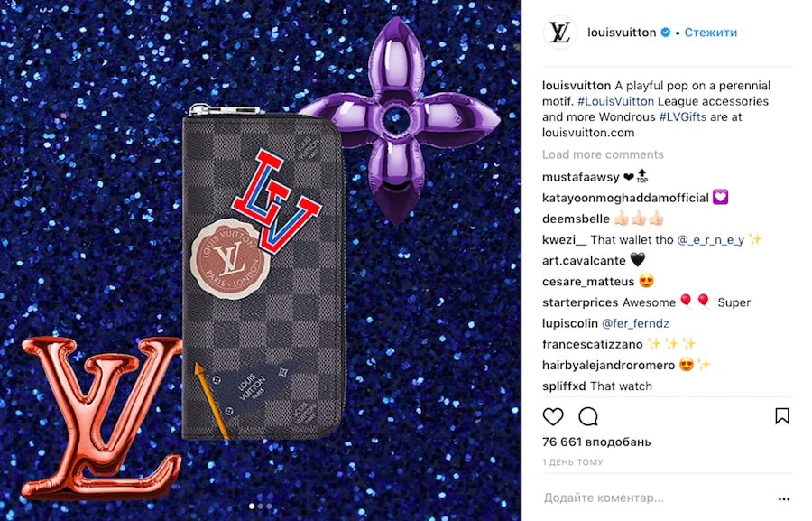Open the #LVGifts hashtag link
The width and height of the screenshot is (812, 521).
coord(683,116)
